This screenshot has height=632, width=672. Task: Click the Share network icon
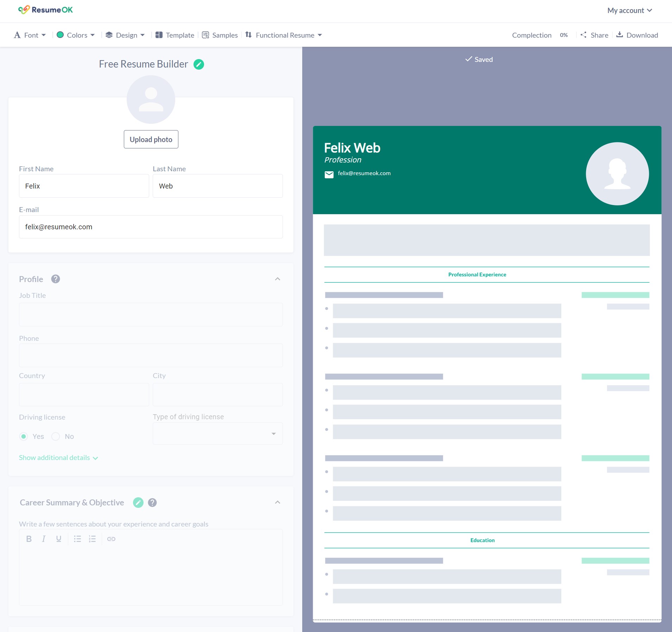click(583, 34)
